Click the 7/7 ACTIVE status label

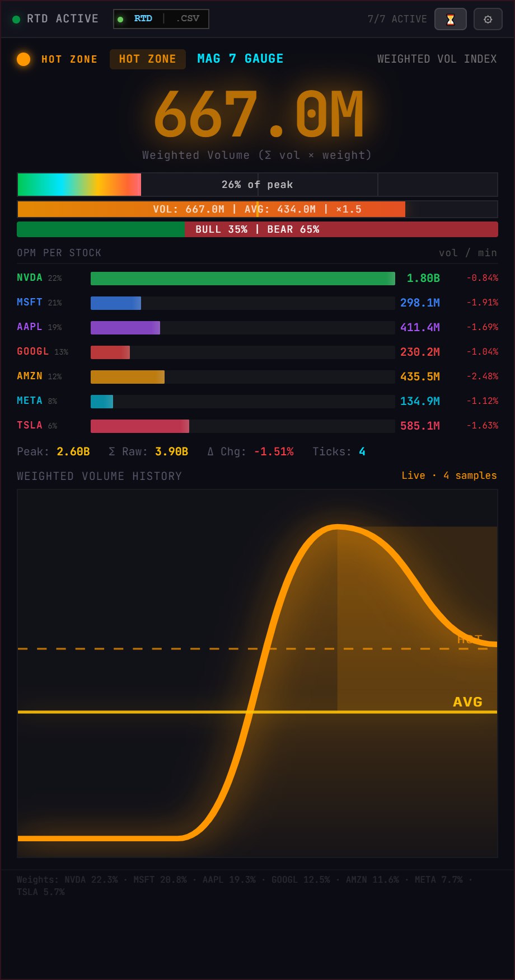click(x=397, y=19)
